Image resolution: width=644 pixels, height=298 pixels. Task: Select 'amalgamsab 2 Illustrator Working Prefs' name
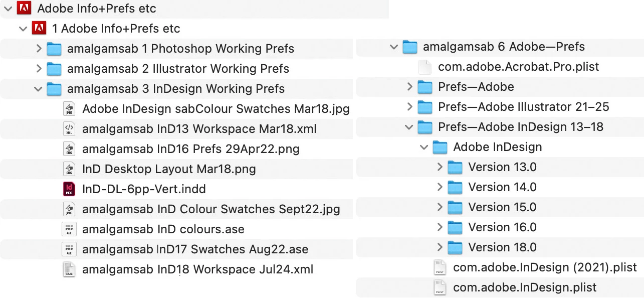pos(178,69)
